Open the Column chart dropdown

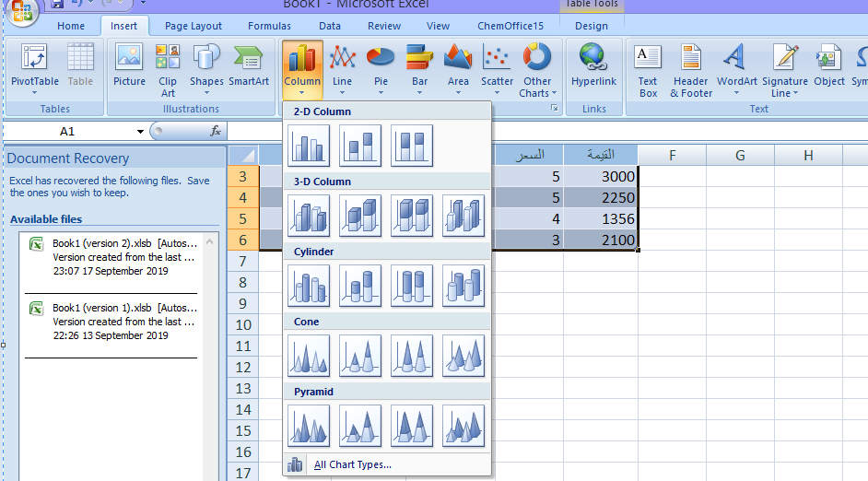click(301, 69)
